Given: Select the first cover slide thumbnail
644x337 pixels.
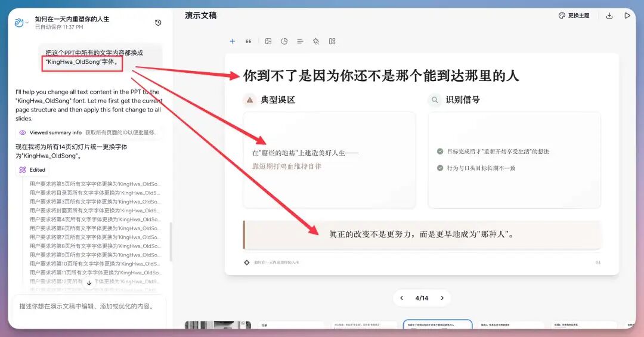Looking at the screenshot, I should 218,324.
